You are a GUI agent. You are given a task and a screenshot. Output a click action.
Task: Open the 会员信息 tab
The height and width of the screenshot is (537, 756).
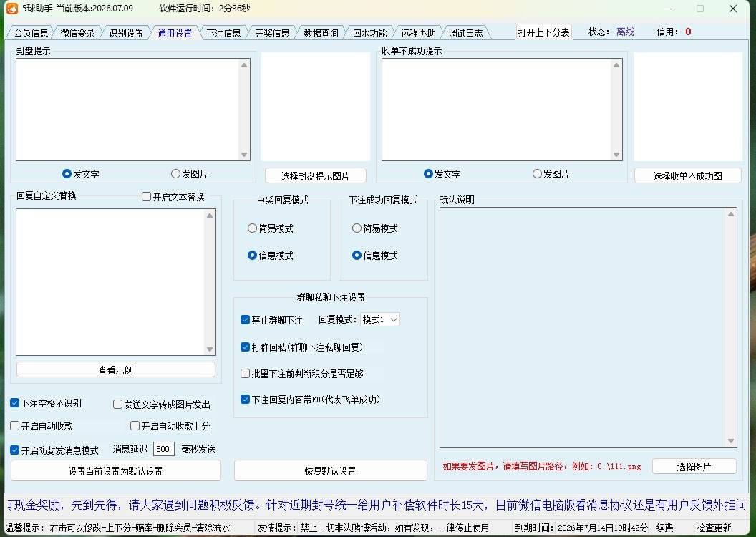(x=31, y=33)
